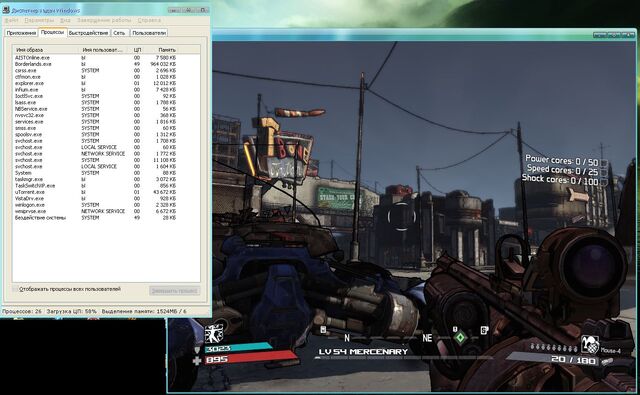
Task: Click the circular crosshair in game view
Action: [x=401, y=216]
